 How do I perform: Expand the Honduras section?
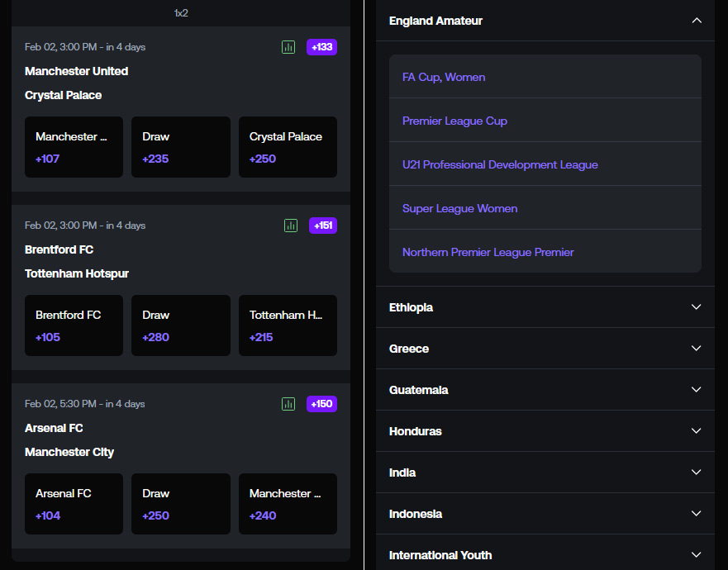coord(545,431)
